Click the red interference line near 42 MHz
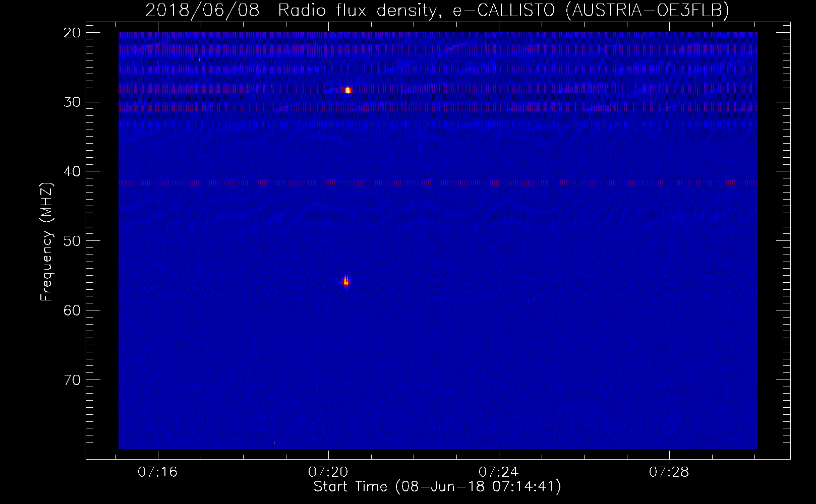The width and height of the screenshot is (816, 504). pos(438,182)
